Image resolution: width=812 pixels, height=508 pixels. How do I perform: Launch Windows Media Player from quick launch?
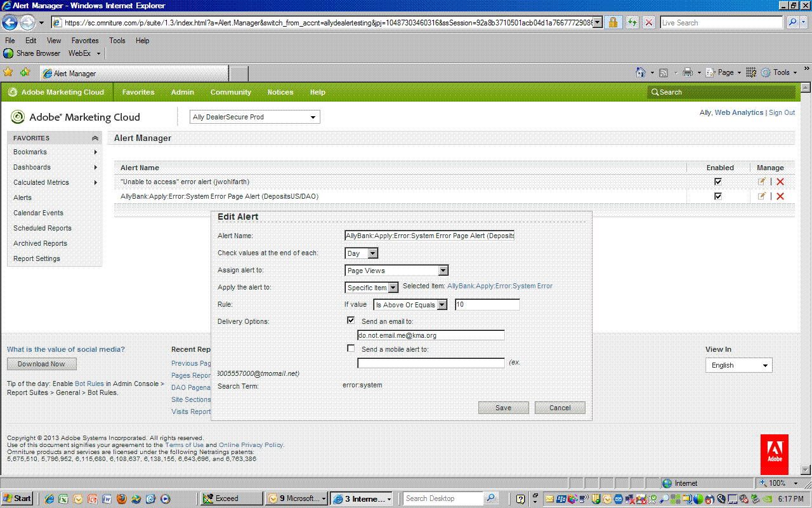(166, 499)
